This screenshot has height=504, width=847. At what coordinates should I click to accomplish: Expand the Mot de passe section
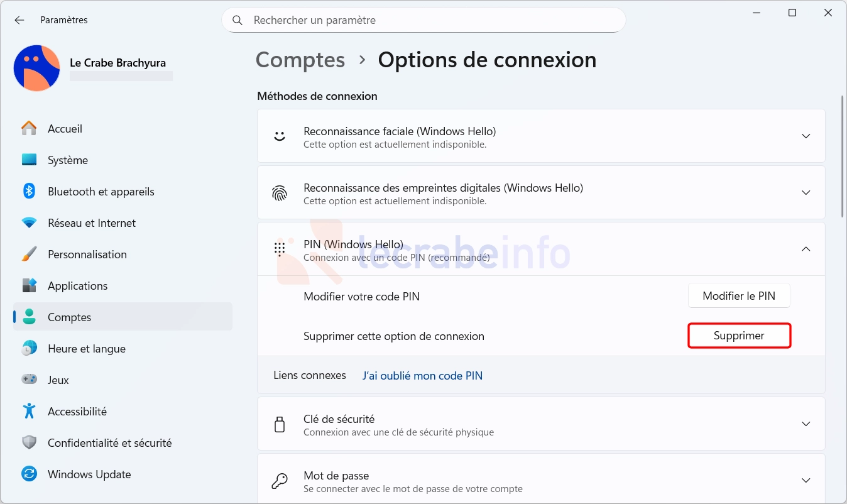coord(806,481)
